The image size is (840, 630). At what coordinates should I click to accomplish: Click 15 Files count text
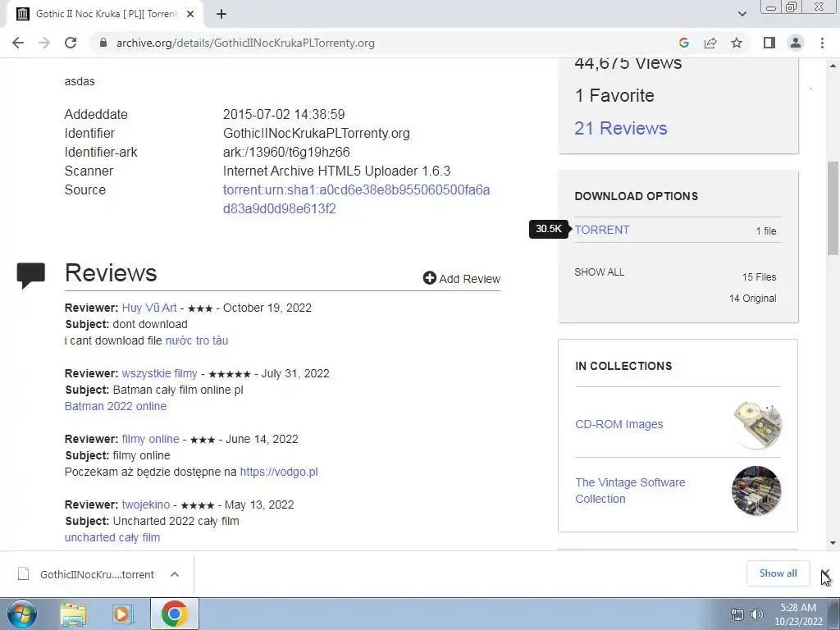click(x=759, y=277)
